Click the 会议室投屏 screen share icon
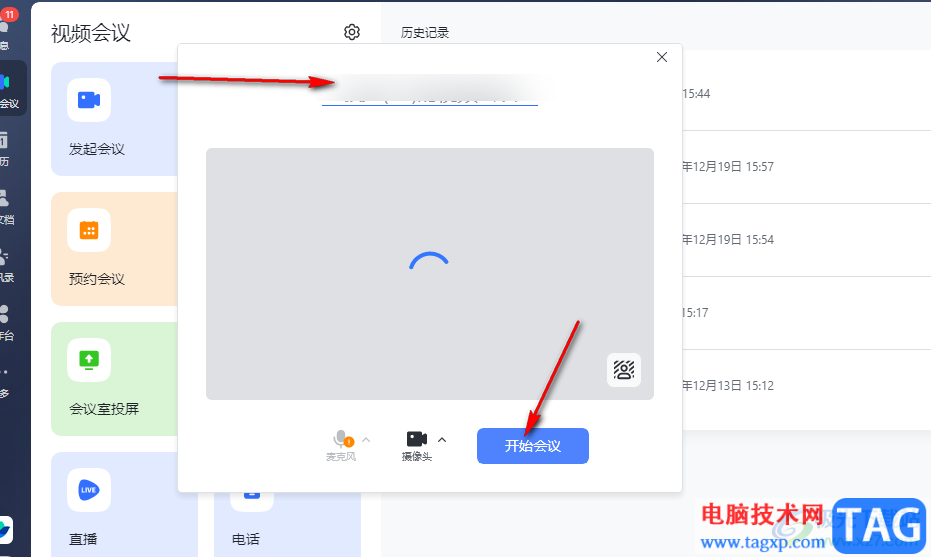The image size is (931, 557). point(89,360)
